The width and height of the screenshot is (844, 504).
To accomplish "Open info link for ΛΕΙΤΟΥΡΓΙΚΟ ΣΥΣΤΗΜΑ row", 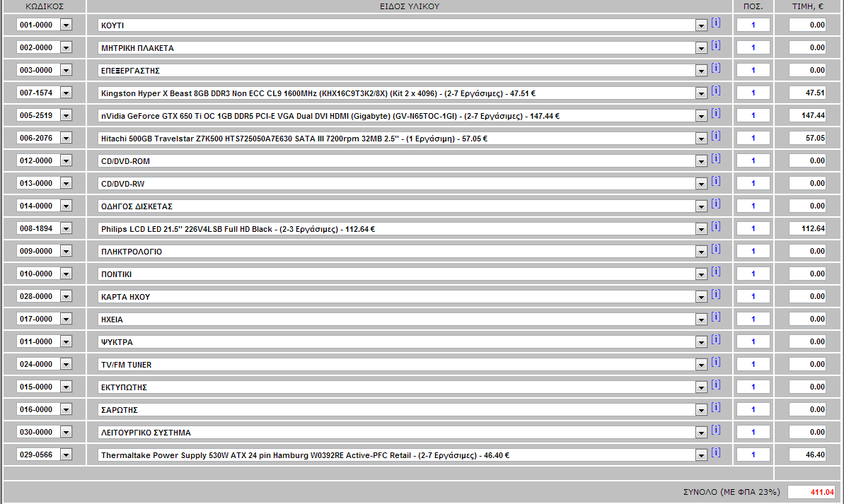I will coord(716,429).
